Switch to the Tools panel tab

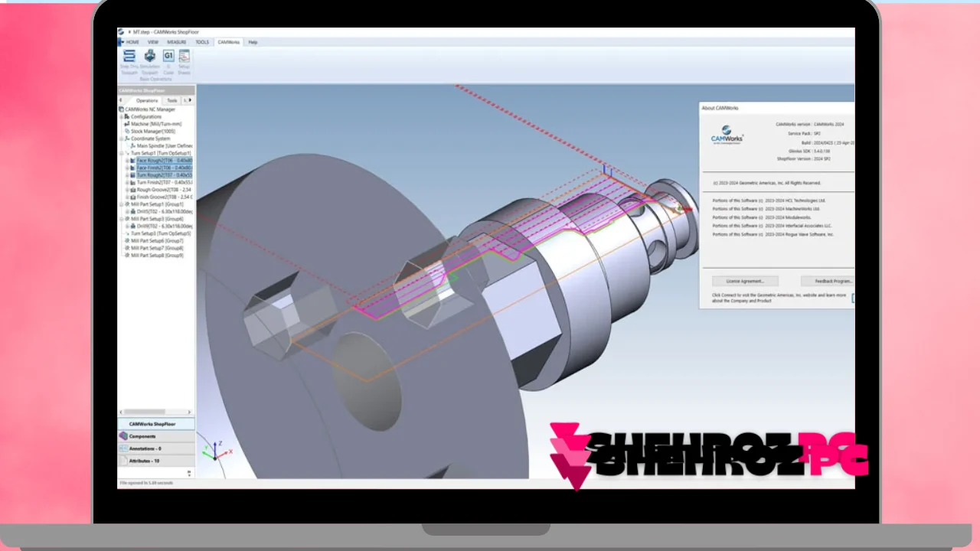coord(172,100)
